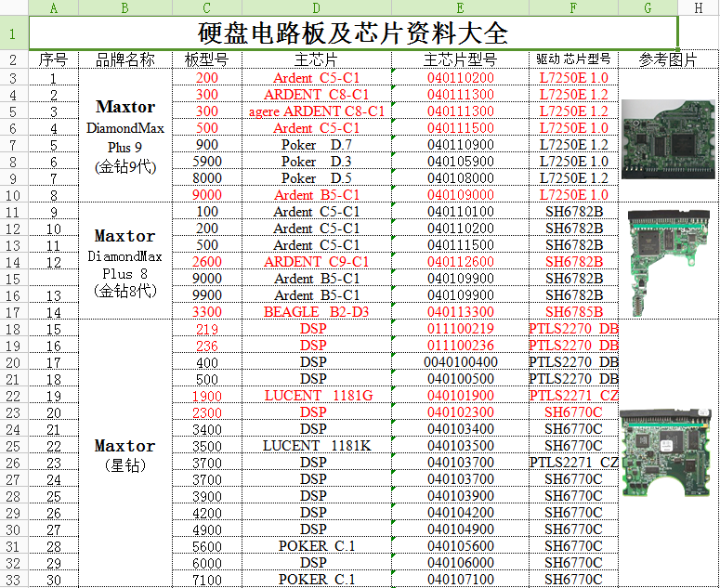
Task: Click the red cell 040101900
Action: 460,396
